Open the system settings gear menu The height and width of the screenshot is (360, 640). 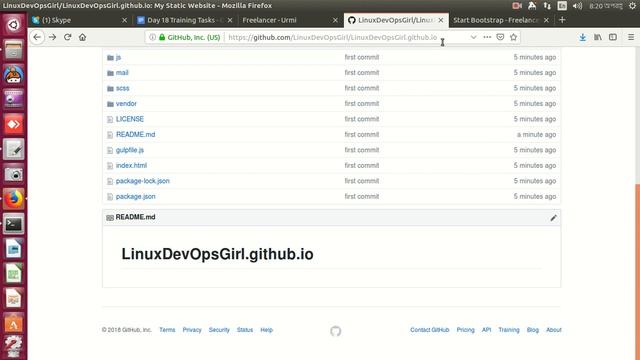632,6
